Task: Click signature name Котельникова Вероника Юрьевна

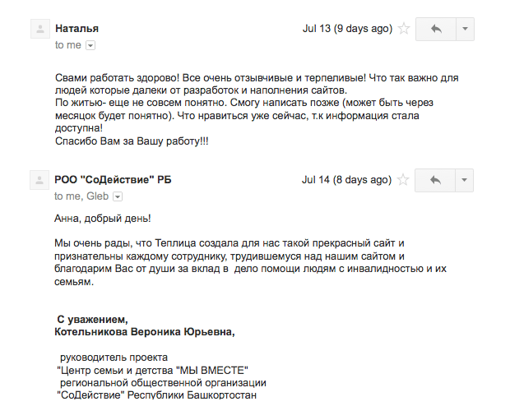Action: click(144, 332)
